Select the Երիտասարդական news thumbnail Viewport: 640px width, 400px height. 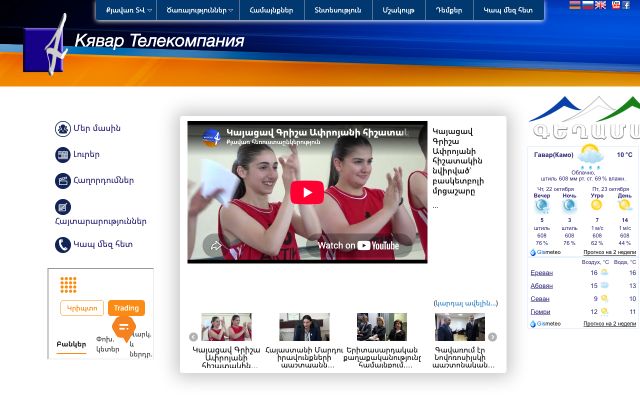coord(382,327)
